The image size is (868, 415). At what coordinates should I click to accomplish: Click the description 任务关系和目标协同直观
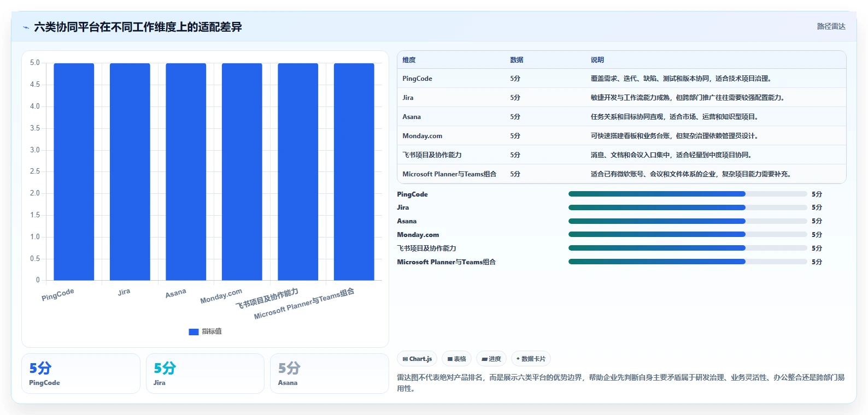[675, 117]
